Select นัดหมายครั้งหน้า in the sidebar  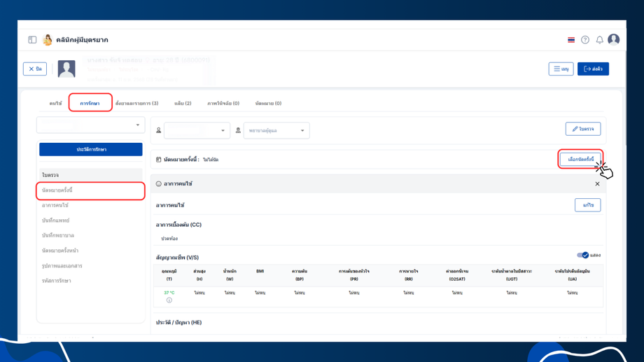coord(90,250)
